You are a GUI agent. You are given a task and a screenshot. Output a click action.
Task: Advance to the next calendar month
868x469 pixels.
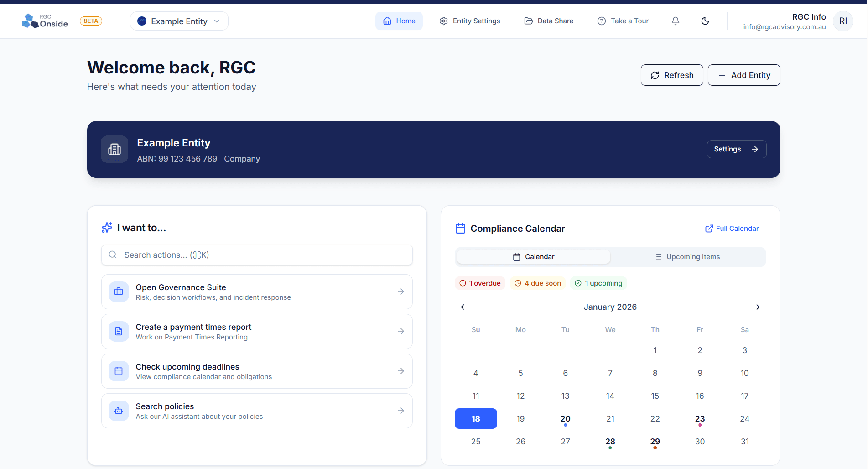coord(758,307)
